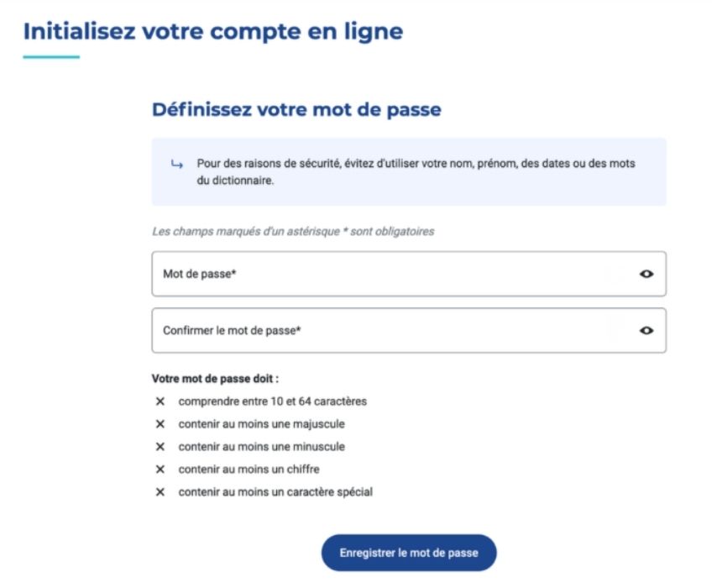Click the 'Définissez votre mot de passe' heading

coord(296,109)
